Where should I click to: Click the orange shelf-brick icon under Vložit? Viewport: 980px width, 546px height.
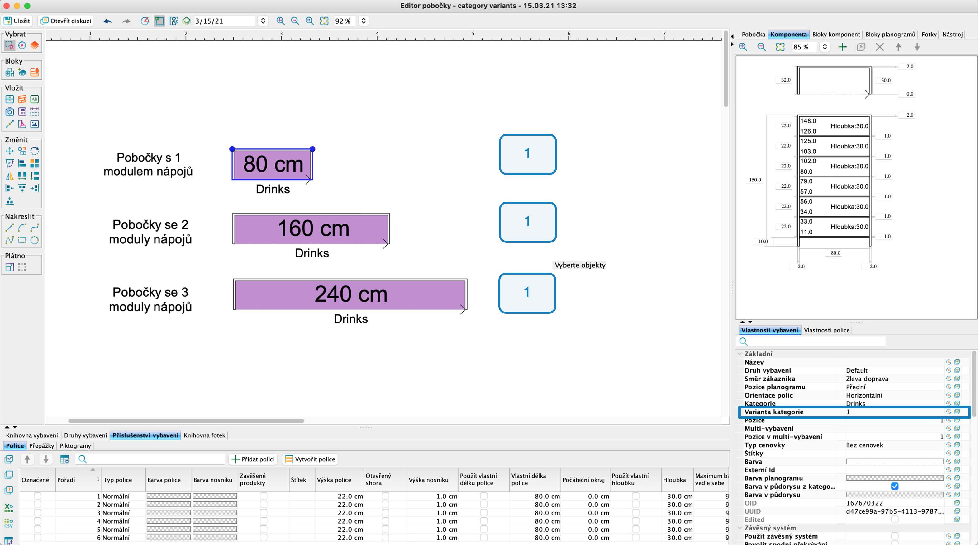pyautogui.click(x=22, y=99)
